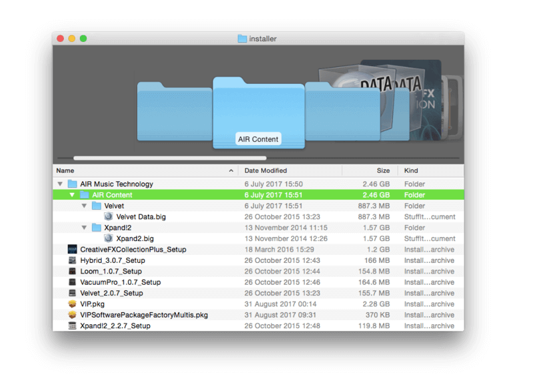Sort by Kind column header
The width and height of the screenshot is (533, 392).
pos(430,170)
